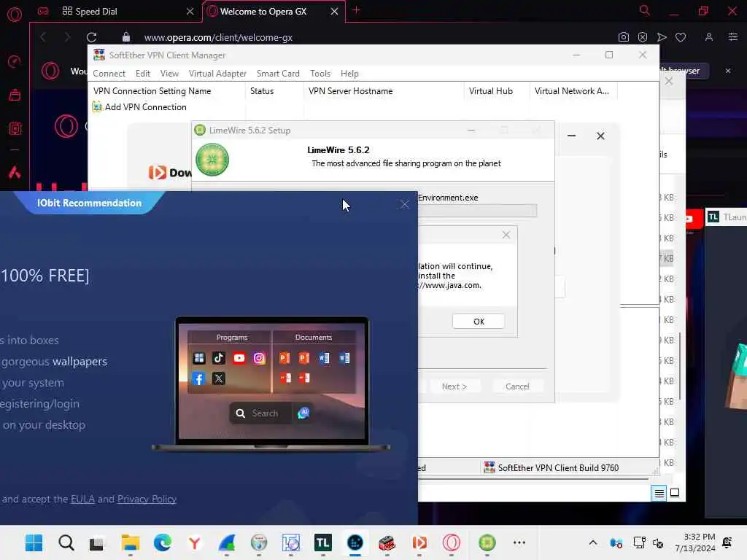Reload the Opera GX page
Screen dimensions: 747x560
tap(91, 37)
